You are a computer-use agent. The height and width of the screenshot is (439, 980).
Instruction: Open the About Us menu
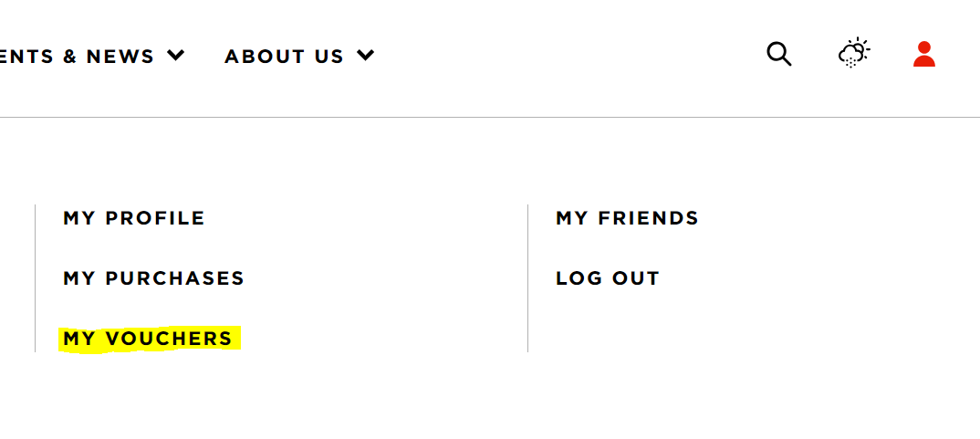[299, 57]
